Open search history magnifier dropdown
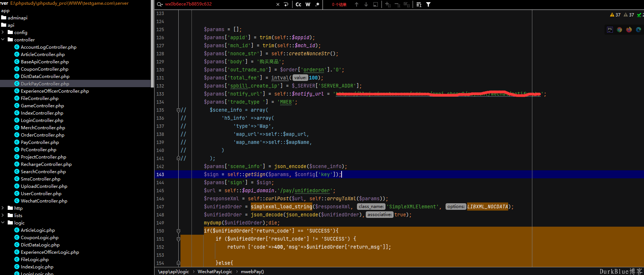Screen dimensions: 644x275 [x=160, y=4]
